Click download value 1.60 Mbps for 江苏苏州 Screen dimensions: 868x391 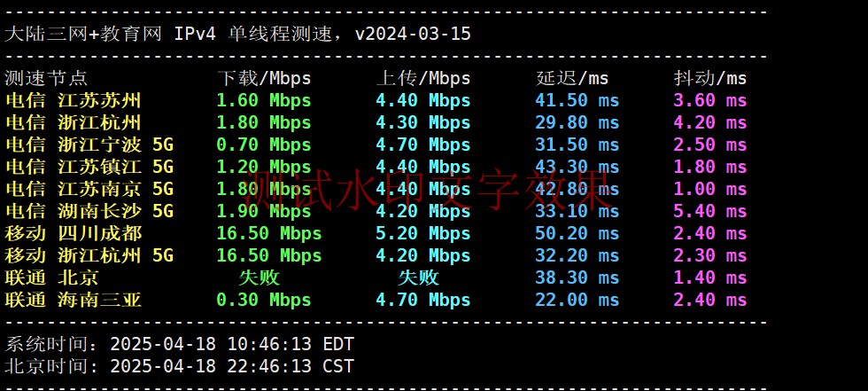[264, 100]
